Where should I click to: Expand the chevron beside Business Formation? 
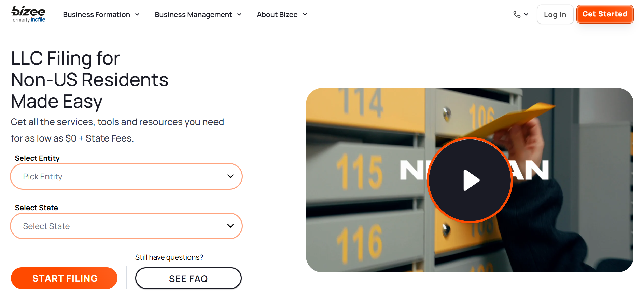[x=137, y=14]
